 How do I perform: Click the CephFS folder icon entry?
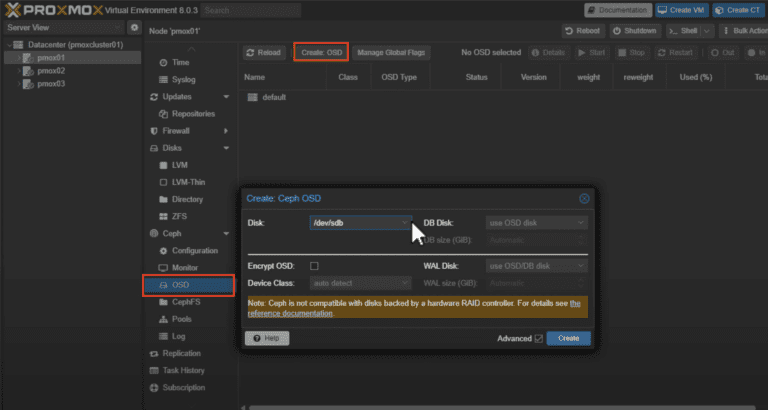tap(164, 302)
